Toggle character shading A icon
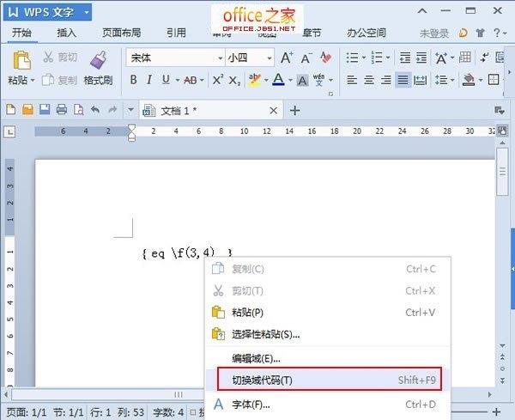515x420 pixels. 302,80
